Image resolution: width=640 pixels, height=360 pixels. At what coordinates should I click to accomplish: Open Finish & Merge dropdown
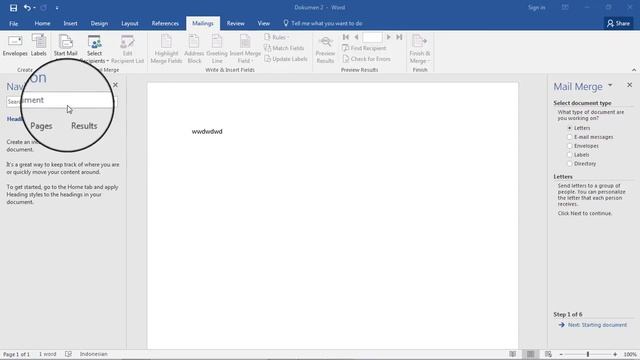coord(420,49)
